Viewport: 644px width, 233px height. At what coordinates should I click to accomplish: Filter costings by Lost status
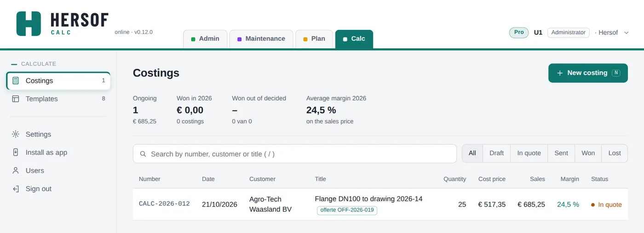tap(615, 153)
